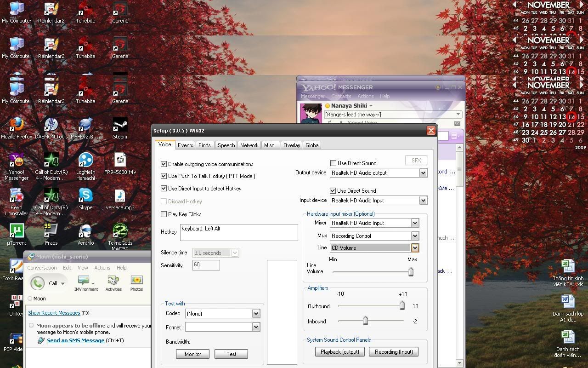Switch to the Binds tab
This screenshot has height=368, width=588.
[204, 145]
